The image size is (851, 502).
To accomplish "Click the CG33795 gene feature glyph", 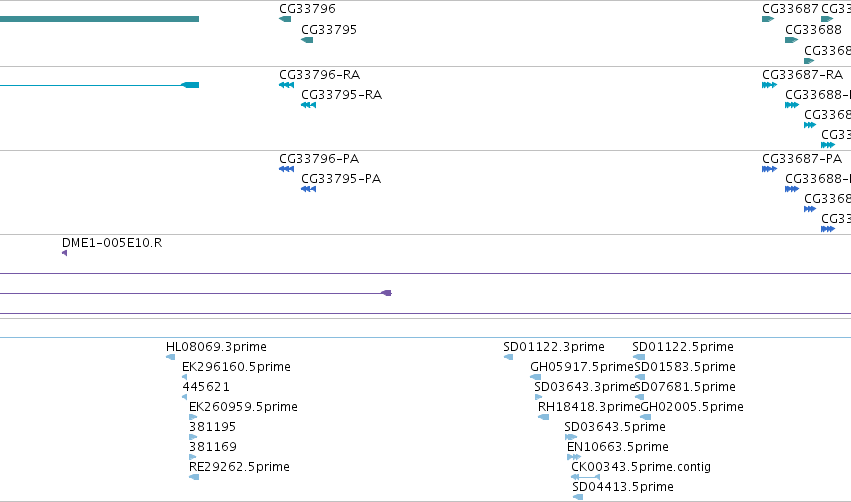I will (307, 40).
